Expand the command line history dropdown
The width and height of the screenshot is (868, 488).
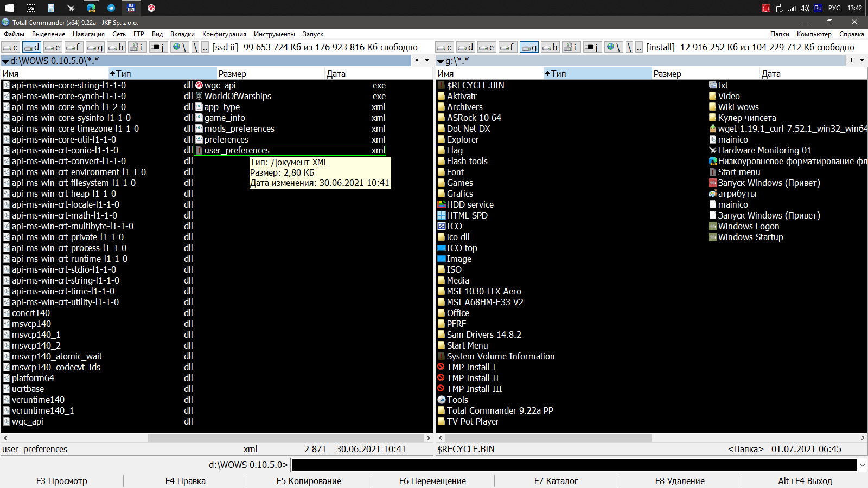(x=862, y=465)
